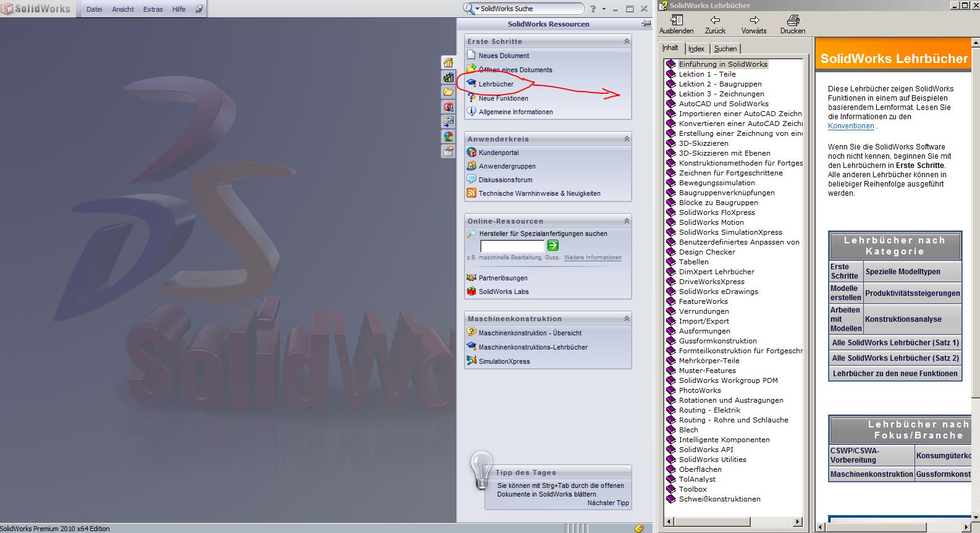Click the Ausblenden toolbar button in help window
This screenshot has height=533, width=980.
(676, 25)
